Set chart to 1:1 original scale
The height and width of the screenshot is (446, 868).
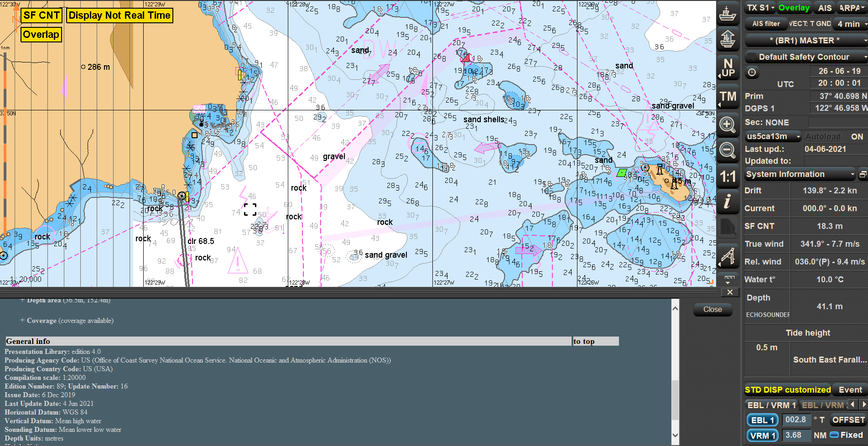728,176
